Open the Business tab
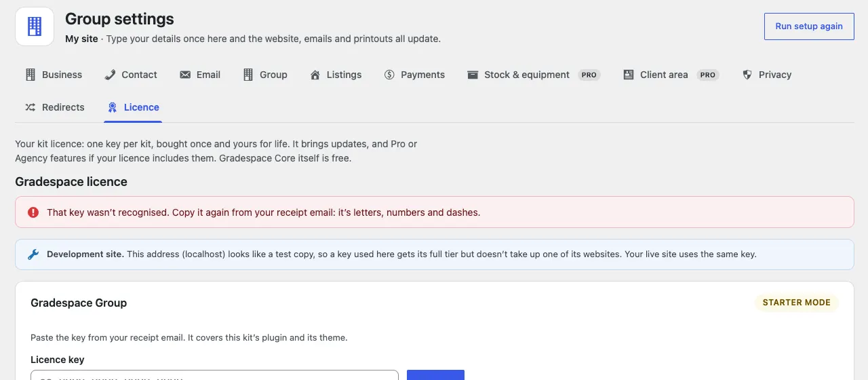 (54, 75)
